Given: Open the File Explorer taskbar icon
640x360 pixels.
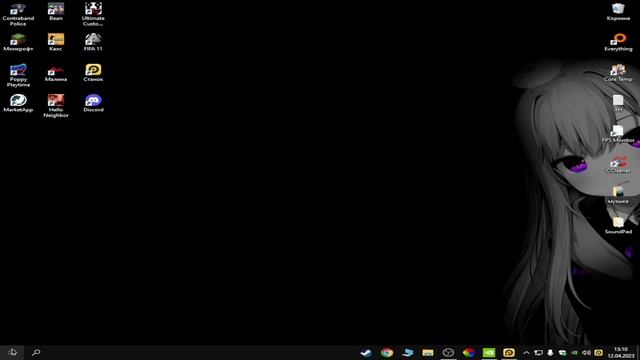Looking at the screenshot, I should [428, 353].
